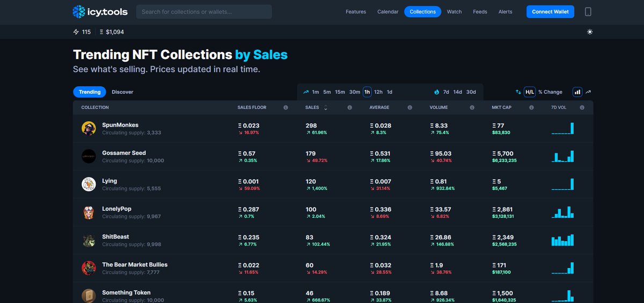
Task: Click SpunMonkes 7D volume chart
Action: click(x=562, y=128)
